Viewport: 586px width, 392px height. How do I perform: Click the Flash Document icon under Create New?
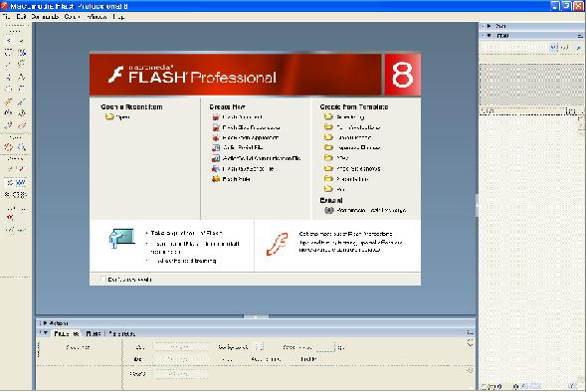pos(216,117)
